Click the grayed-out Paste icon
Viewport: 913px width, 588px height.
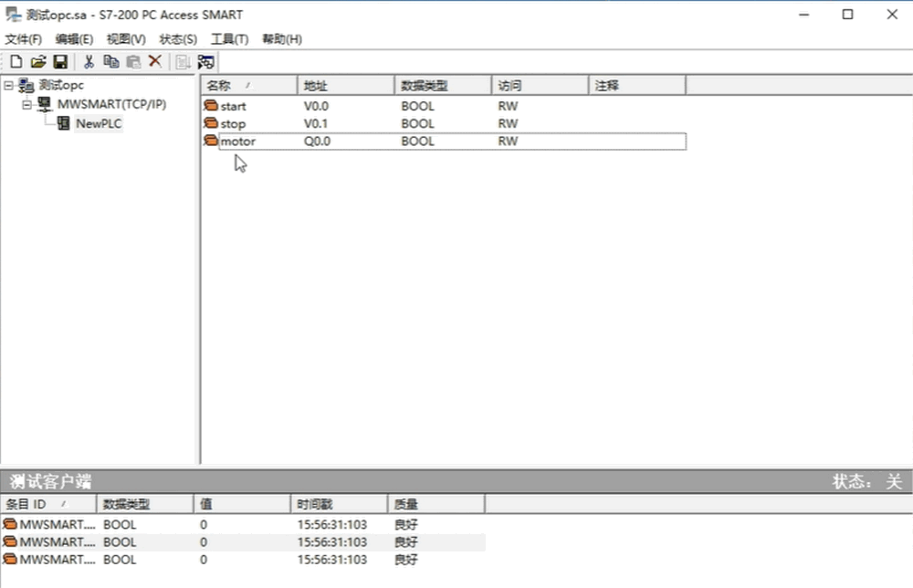pyautogui.click(x=132, y=62)
